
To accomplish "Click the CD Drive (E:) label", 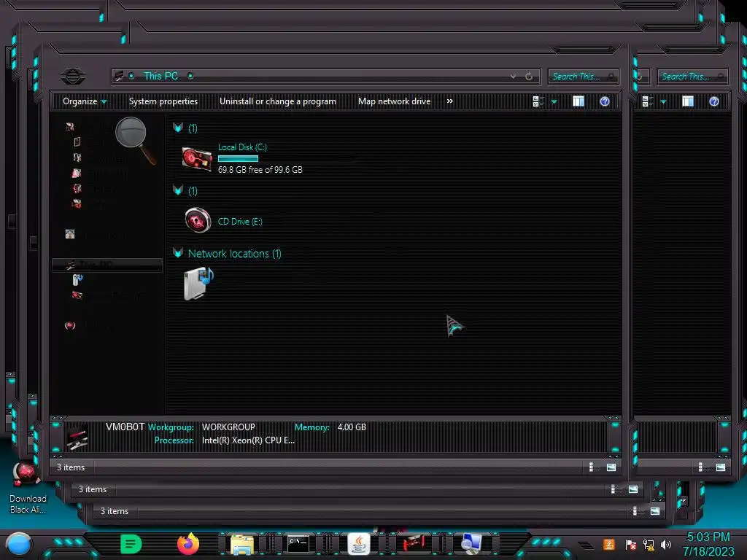I will click(240, 222).
